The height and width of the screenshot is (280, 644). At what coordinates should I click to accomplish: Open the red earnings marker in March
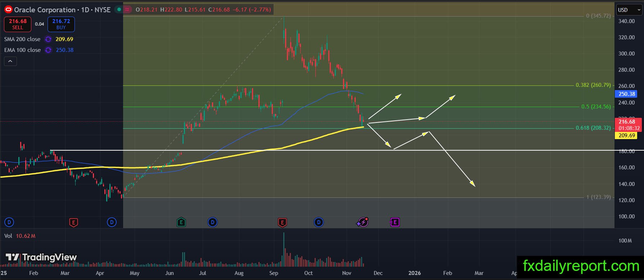[x=73, y=222]
